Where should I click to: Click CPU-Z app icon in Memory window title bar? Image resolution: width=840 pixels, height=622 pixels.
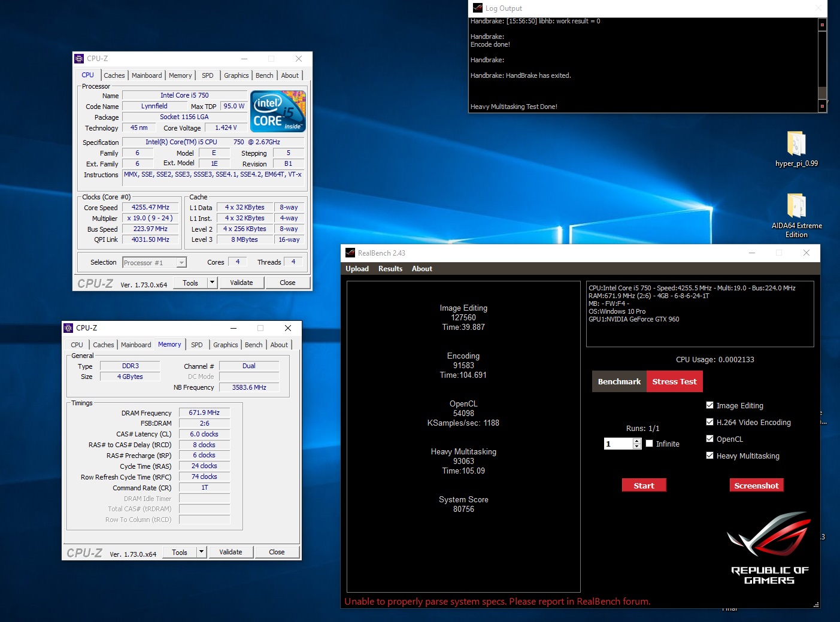tap(68, 328)
